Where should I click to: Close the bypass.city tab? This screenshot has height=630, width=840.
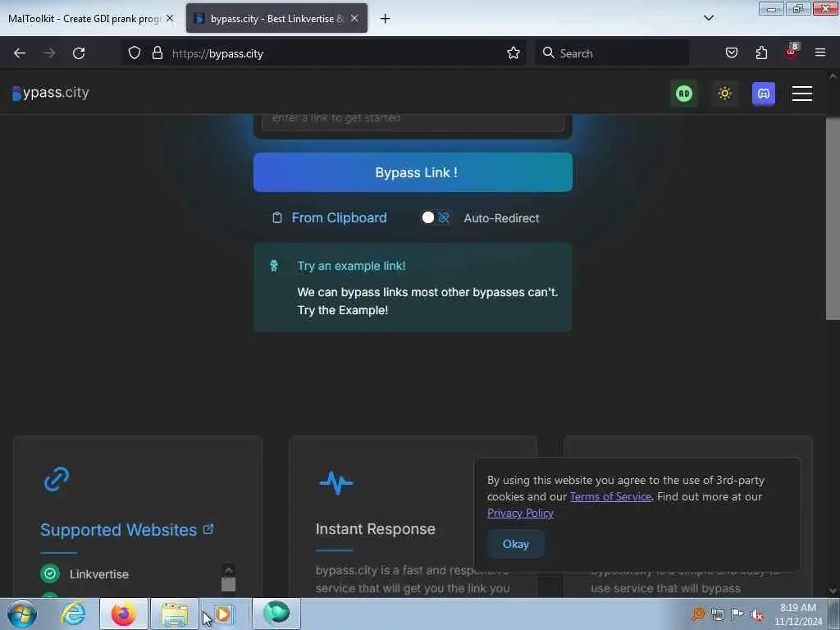point(354,18)
